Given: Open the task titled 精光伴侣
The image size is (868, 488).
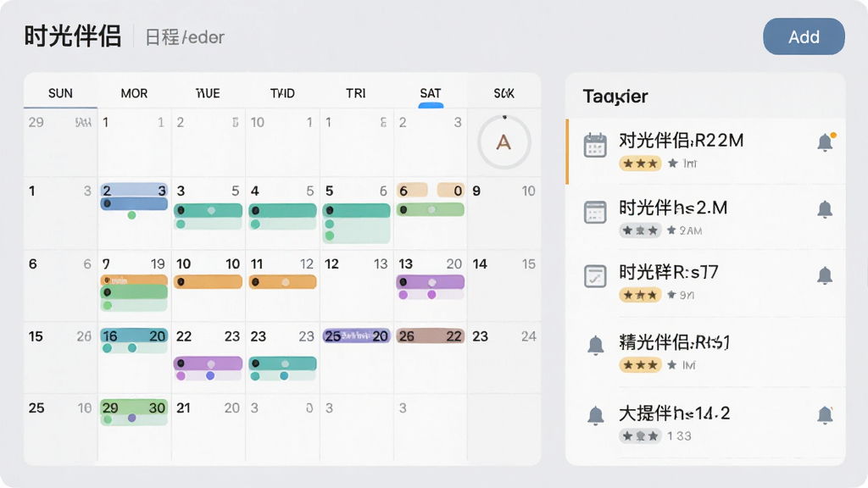Looking at the screenshot, I should tap(674, 342).
